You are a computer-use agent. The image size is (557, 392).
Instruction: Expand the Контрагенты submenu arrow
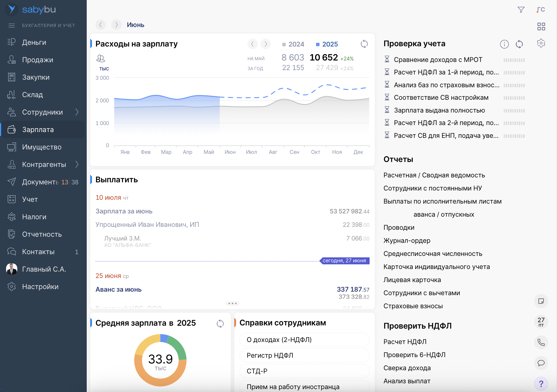click(77, 164)
